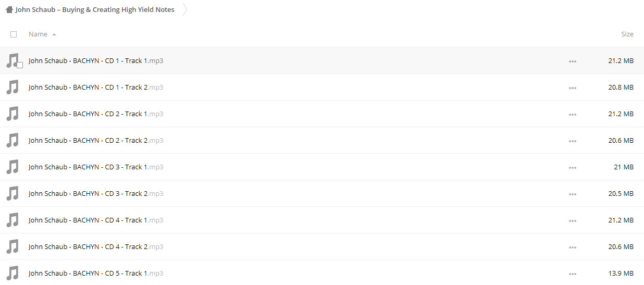Screen dimensions: 644x285
Task: Open CD 2 Track 1 mp3 file
Action: [x=96, y=114]
